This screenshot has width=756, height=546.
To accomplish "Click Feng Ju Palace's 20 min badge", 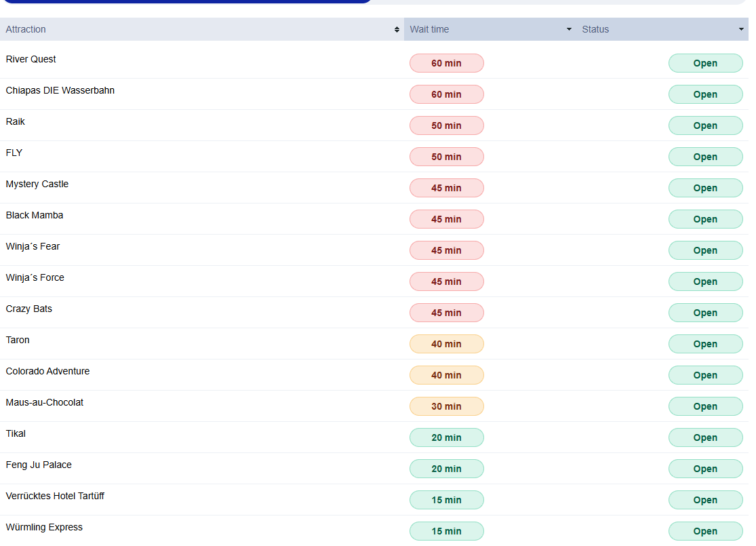I will [x=446, y=469].
